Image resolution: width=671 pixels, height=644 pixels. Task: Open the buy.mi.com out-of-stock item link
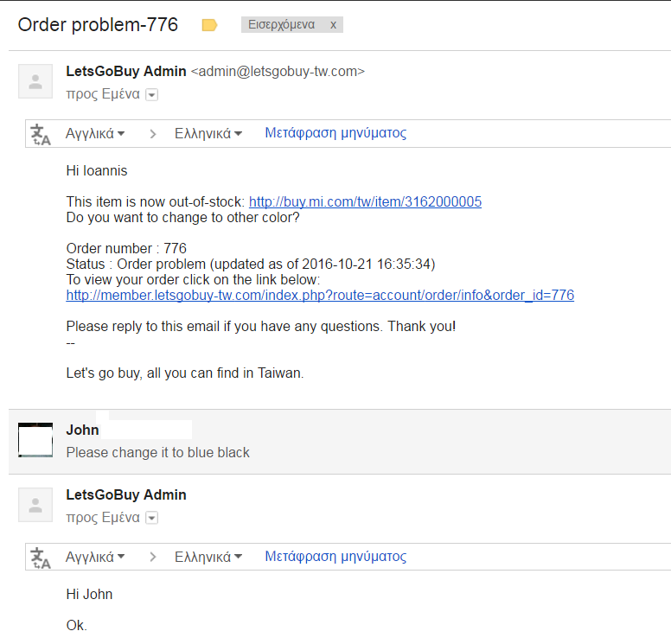click(365, 202)
